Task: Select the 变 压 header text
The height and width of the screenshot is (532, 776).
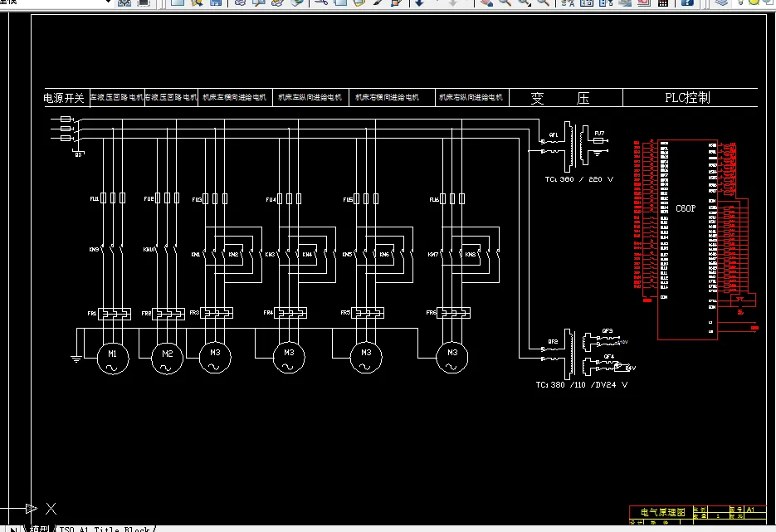Action: 560,98
